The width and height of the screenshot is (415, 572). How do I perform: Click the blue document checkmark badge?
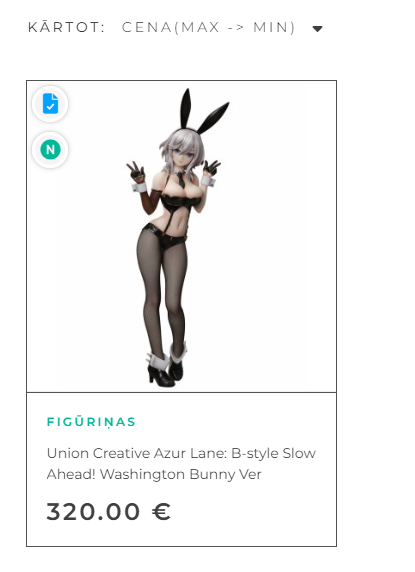click(50, 104)
